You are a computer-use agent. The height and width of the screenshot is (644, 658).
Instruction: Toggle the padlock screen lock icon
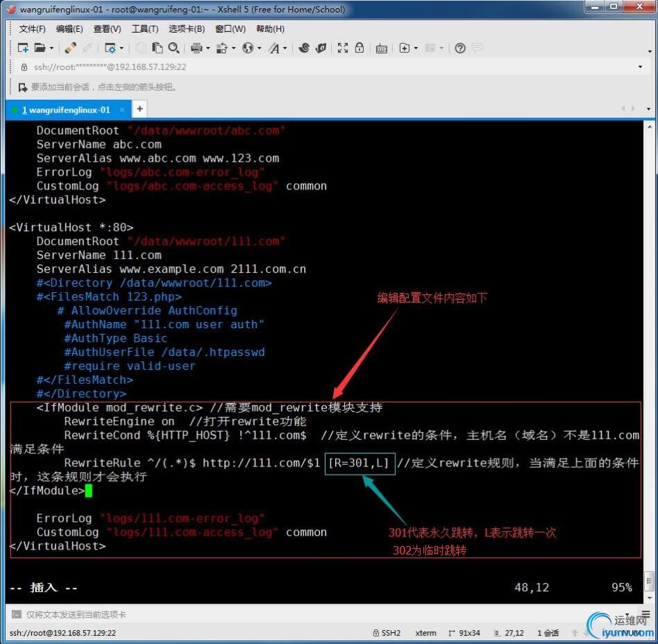tap(360, 48)
